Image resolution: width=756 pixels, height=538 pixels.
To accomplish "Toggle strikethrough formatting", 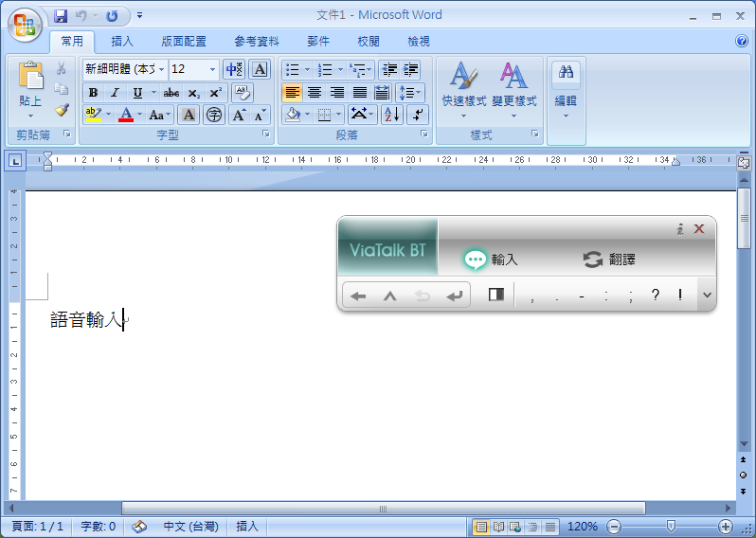I will tap(171, 92).
